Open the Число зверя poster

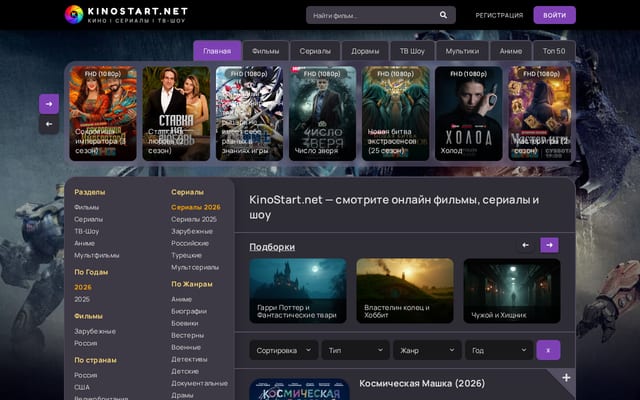pos(322,113)
